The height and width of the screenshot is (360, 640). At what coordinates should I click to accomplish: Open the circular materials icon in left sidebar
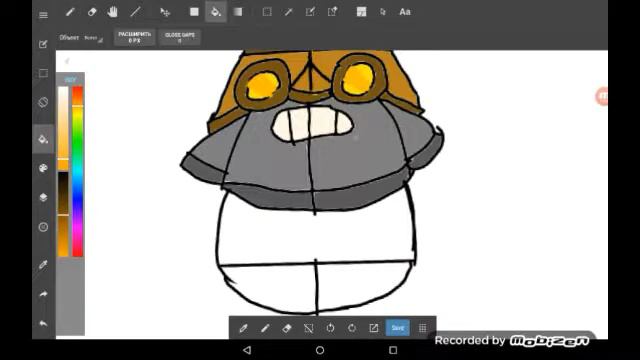click(43, 227)
